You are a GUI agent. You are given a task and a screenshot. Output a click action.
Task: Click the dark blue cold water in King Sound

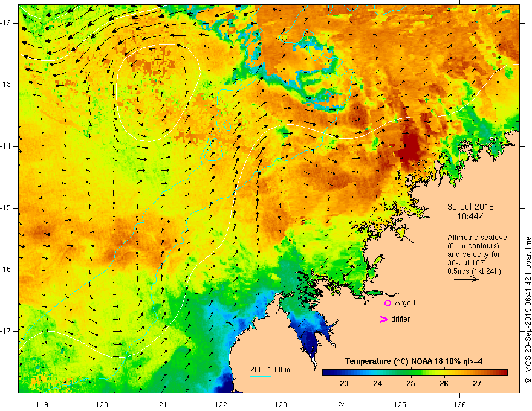tap(311, 341)
